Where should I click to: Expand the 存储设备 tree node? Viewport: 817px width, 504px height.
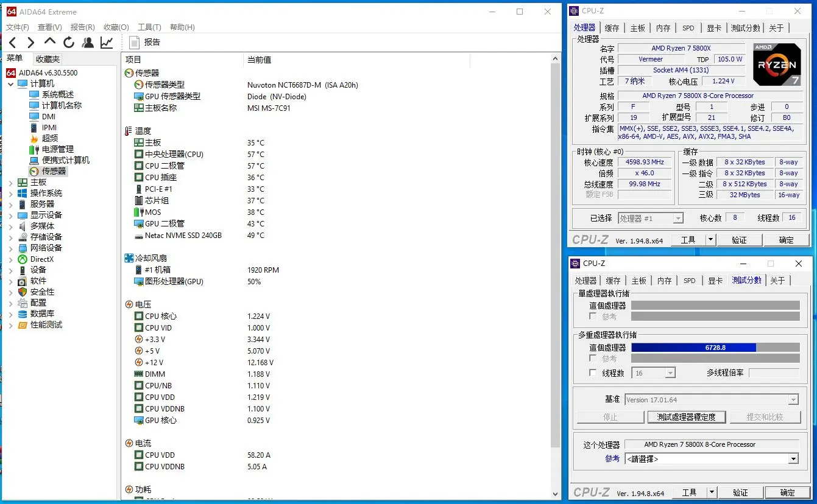pos(10,237)
